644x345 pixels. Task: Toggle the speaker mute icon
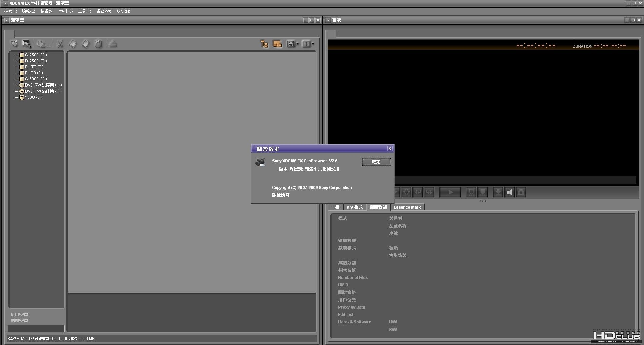[x=510, y=192]
